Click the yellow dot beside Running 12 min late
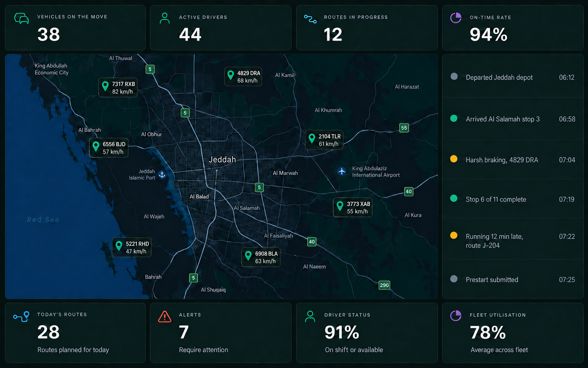Image resolution: width=588 pixels, height=368 pixels. pos(454,235)
